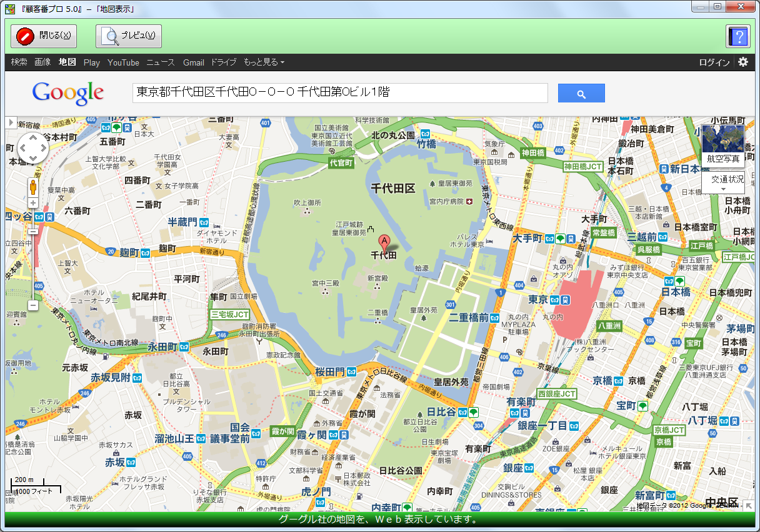Open the settings gear icon

(x=743, y=62)
